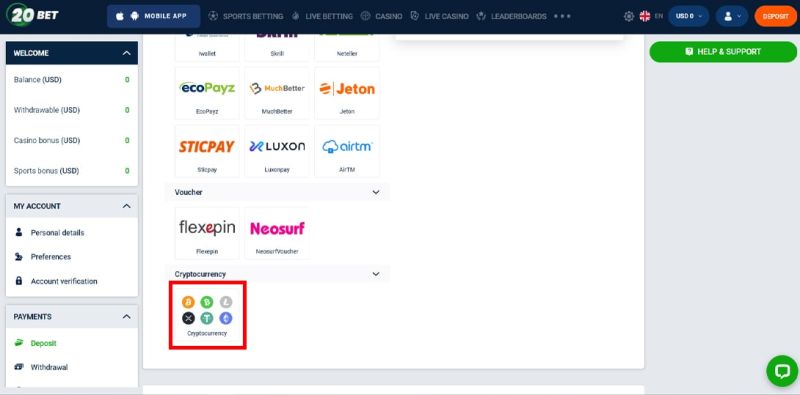Collapse the My Account panel

click(x=127, y=206)
